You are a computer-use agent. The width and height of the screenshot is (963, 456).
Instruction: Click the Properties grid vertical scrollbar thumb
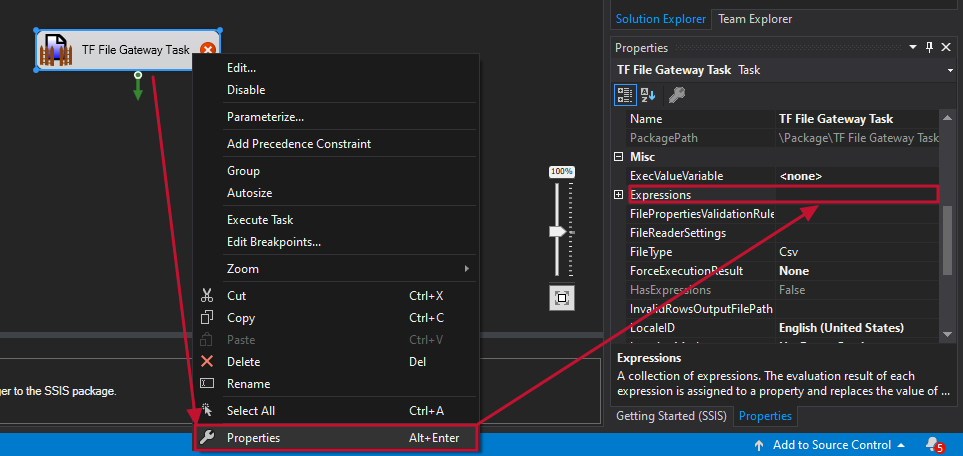947,240
